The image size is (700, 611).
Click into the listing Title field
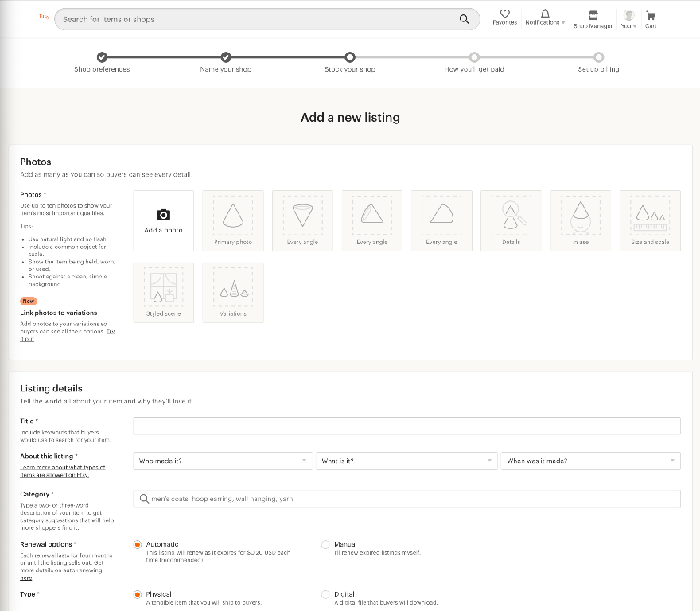(x=406, y=426)
